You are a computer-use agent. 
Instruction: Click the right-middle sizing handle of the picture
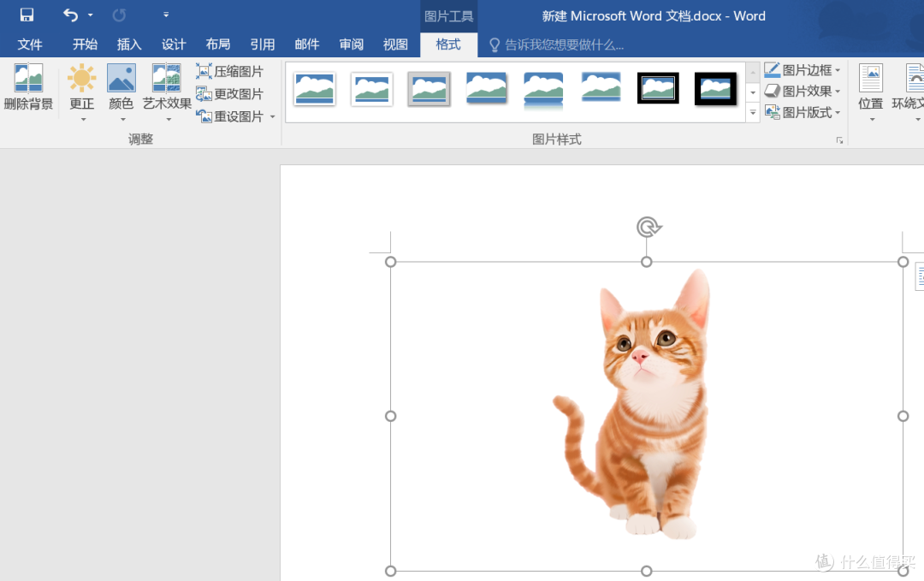(903, 416)
